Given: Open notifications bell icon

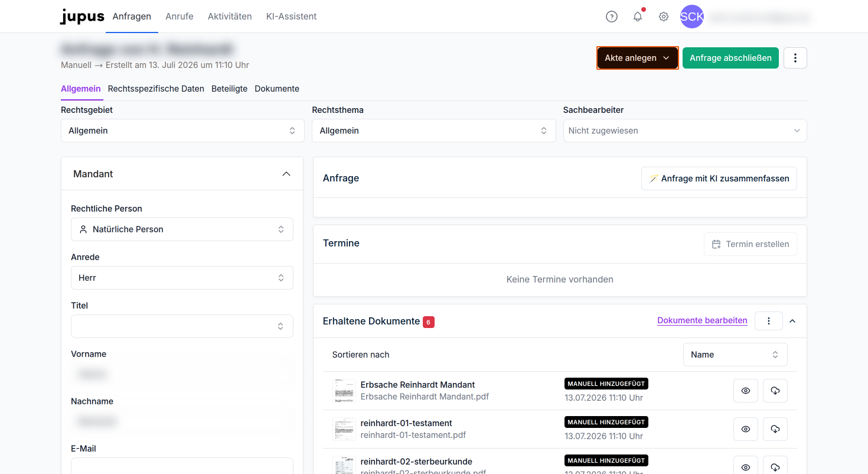Looking at the screenshot, I should pos(638,17).
